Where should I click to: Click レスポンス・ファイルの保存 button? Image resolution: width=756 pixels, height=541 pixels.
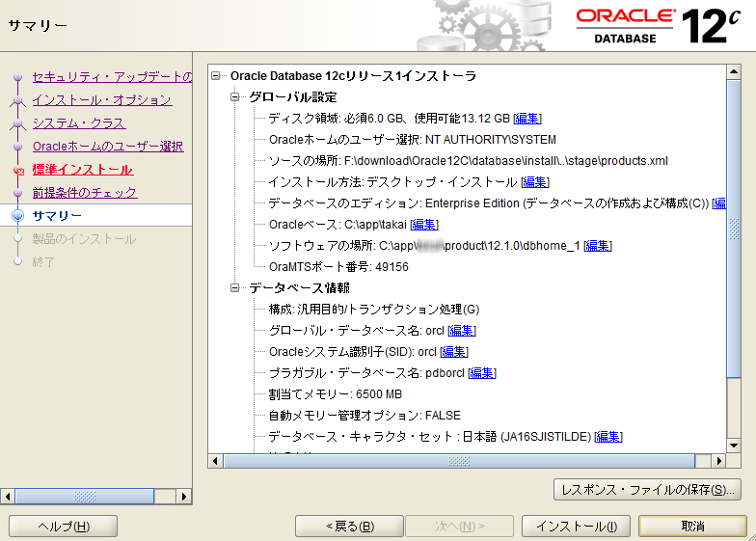tap(647, 490)
